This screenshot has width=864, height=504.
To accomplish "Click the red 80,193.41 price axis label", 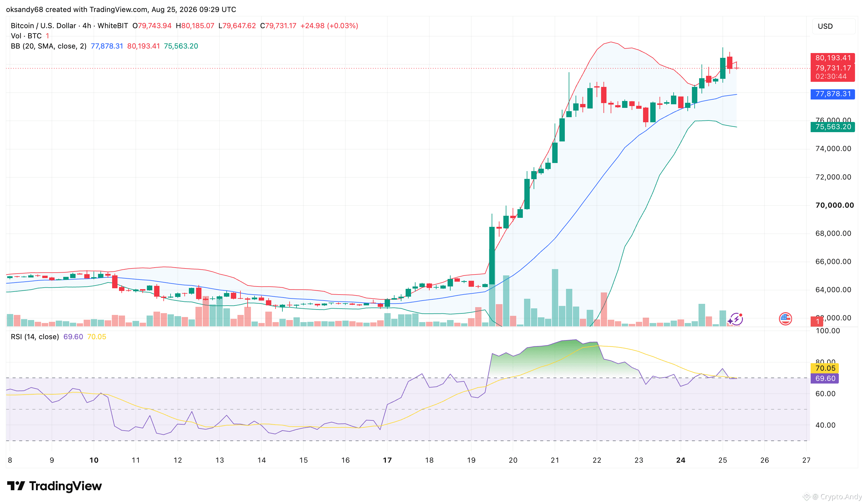I will point(833,58).
